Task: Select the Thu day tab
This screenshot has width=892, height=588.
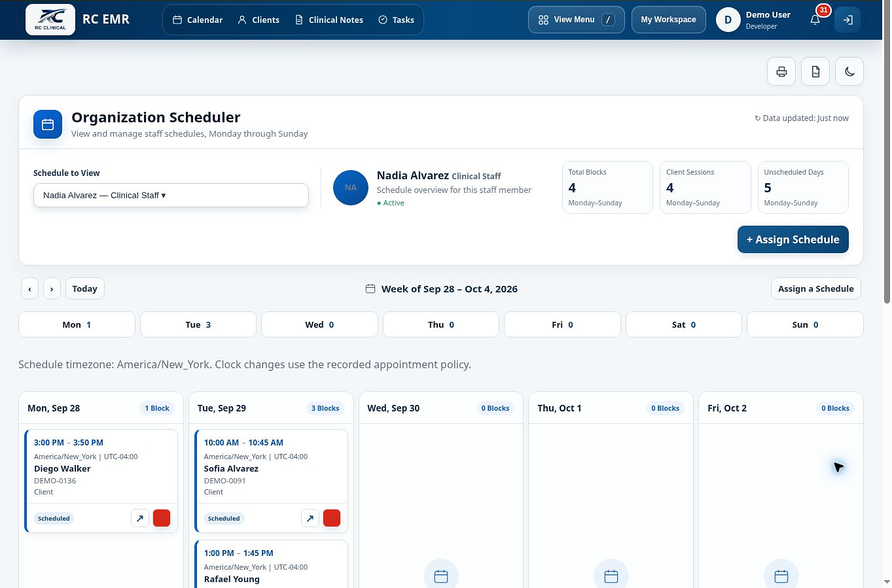Action: click(441, 324)
